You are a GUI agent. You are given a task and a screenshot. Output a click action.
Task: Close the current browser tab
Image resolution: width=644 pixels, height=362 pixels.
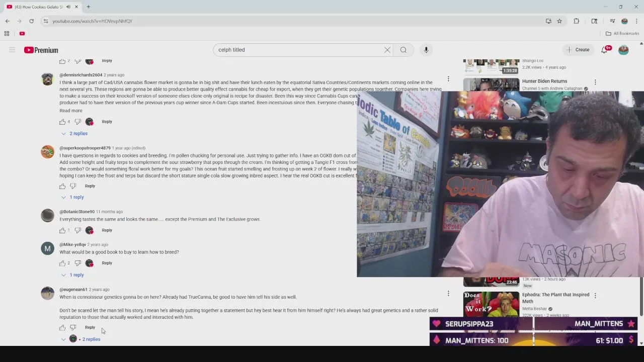[76, 7]
